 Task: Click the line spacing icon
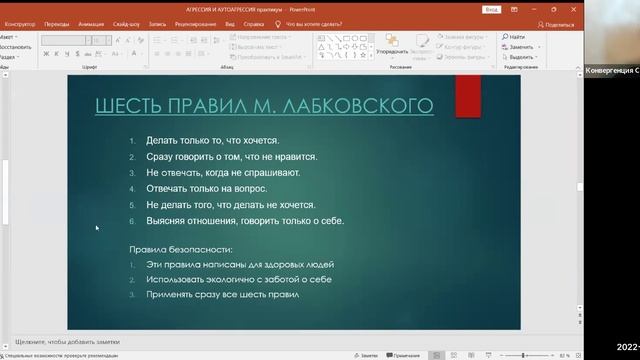[217, 40]
